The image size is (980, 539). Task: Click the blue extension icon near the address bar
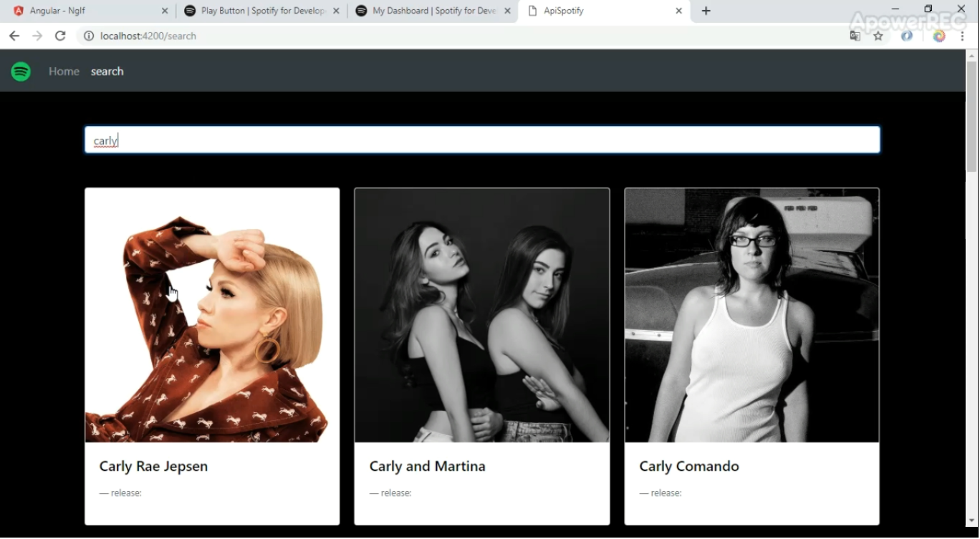click(x=907, y=36)
